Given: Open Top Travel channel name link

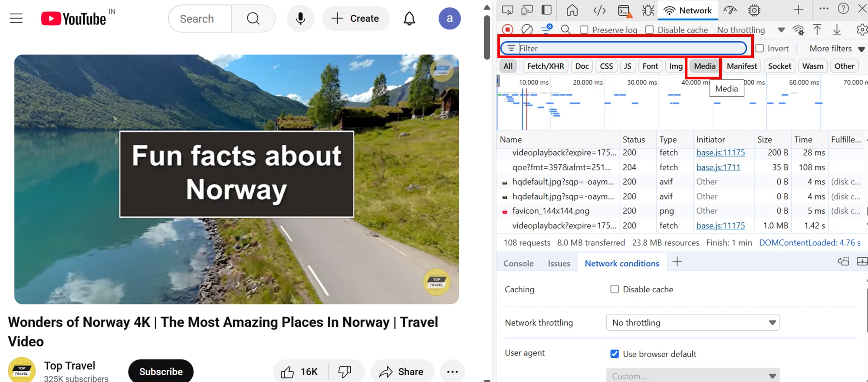Looking at the screenshot, I should click(69, 366).
